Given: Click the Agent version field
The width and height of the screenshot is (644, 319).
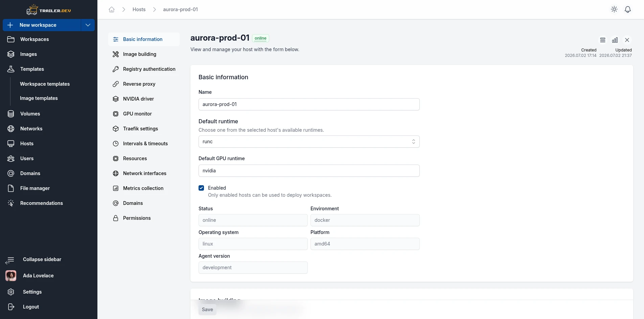Looking at the screenshot, I should (253, 268).
